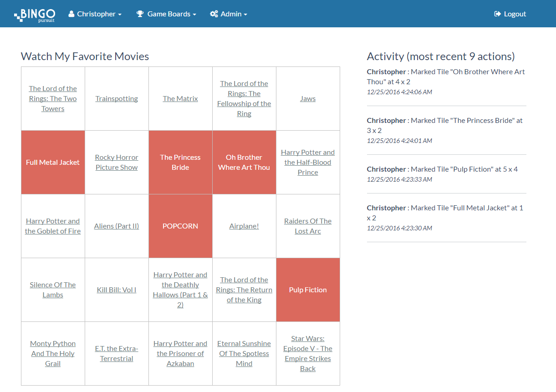Viewport: 556px width, 392px height.
Task: Choose the Kill Bill: Vol I tile
Action: coord(117,290)
